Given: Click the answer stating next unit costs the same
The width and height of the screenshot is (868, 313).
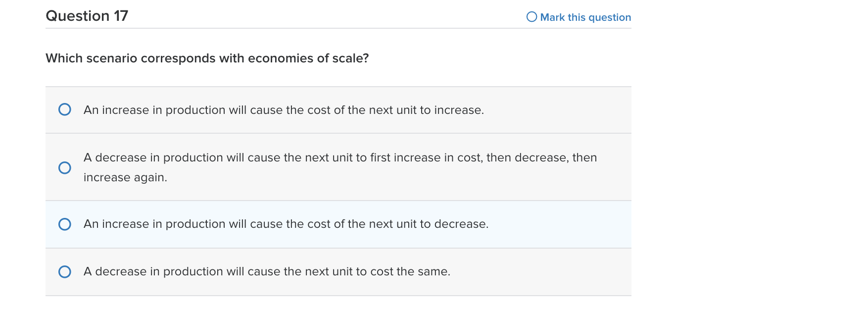Looking at the screenshot, I should pyautogui.click(x=267, y=271).
